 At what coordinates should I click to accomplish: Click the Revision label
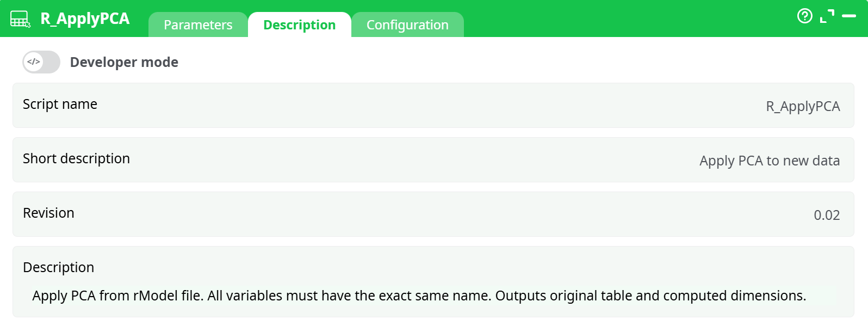(48, 213)
